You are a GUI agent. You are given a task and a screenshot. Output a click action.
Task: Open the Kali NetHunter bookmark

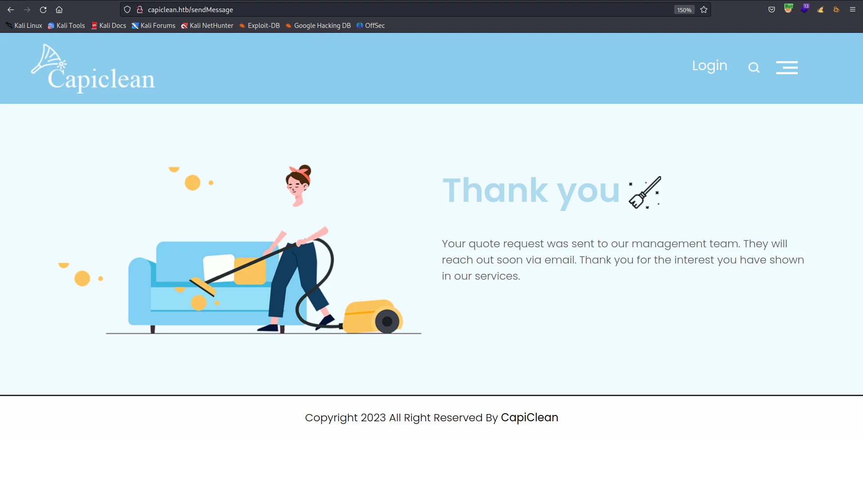click(207, 26)
